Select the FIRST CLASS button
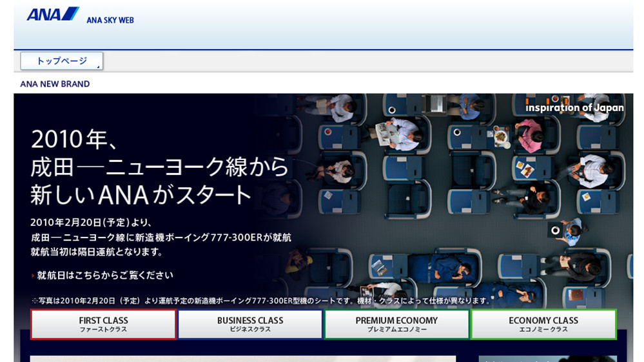This screenshot has width=644, height=362. click(x=103, y=324)
